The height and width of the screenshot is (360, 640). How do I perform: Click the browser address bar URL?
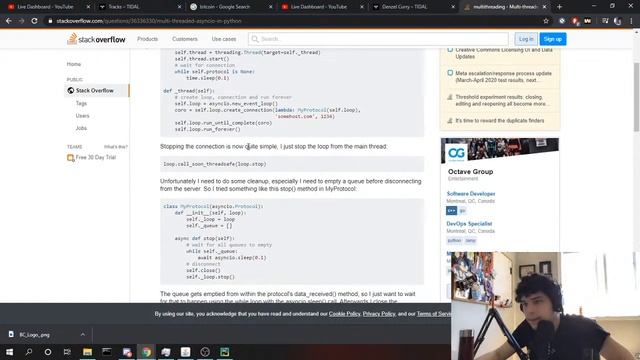[x=149, y=21]
